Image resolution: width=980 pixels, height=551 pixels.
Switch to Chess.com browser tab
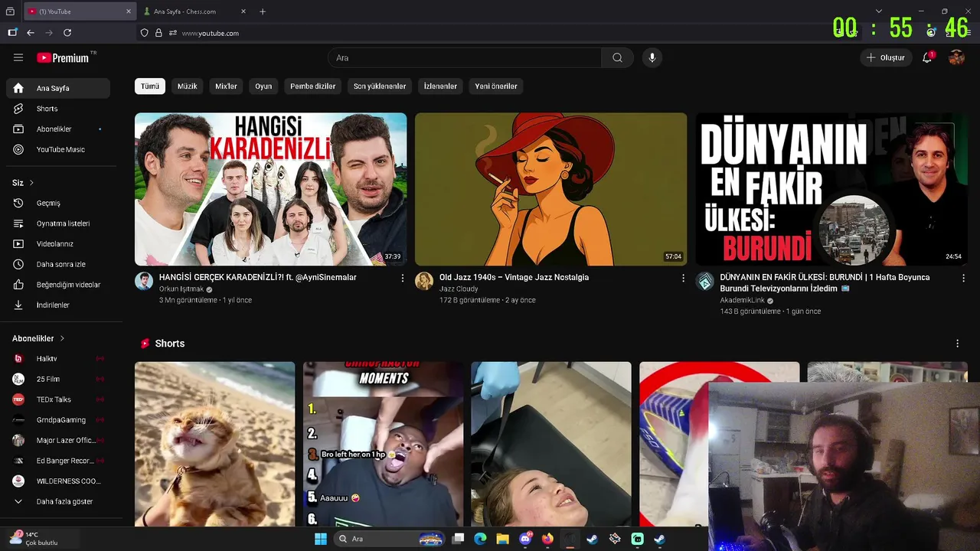195,11
